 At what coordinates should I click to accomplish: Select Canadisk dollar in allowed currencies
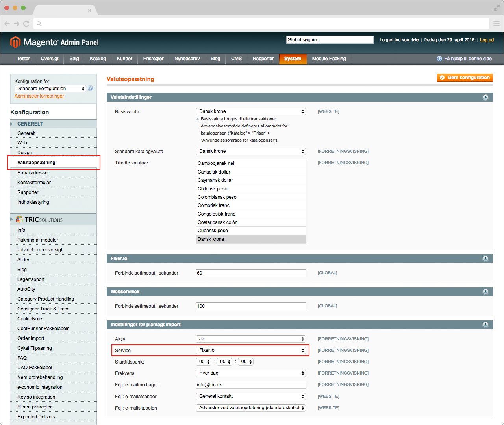250,172
